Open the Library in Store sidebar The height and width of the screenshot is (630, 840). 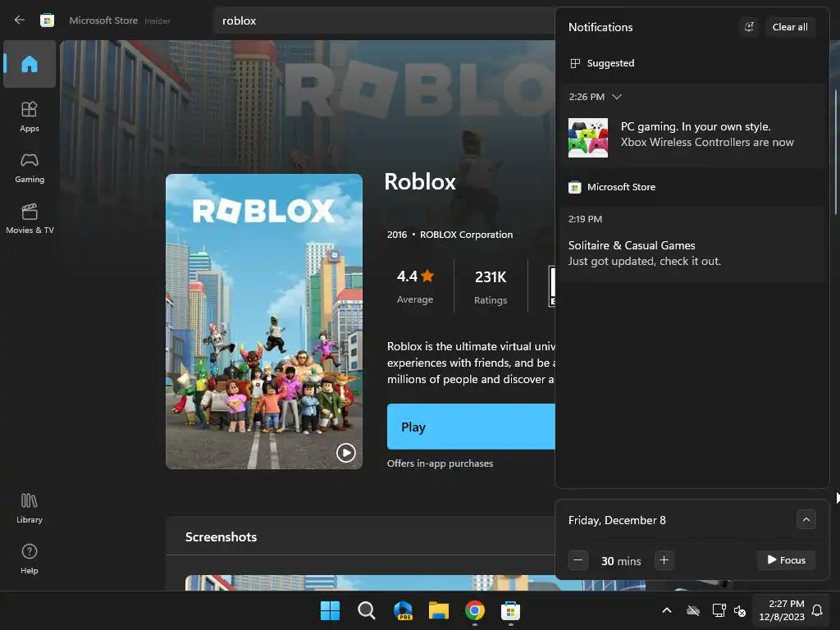pos(30,508)
